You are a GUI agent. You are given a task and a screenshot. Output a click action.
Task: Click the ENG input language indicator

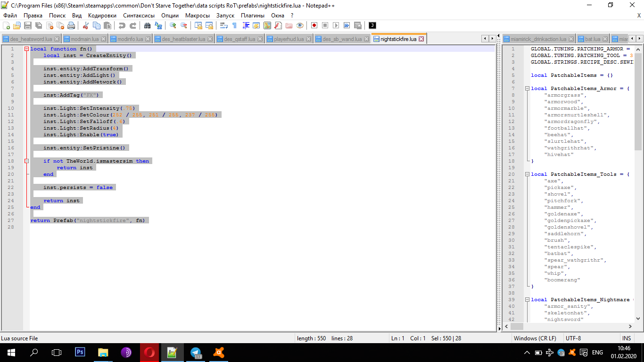[x=597, y=353]
